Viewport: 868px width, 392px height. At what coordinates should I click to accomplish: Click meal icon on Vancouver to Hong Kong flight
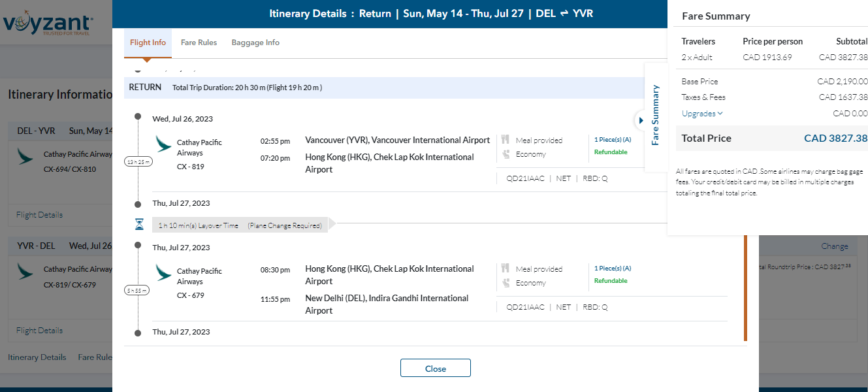tap(506, 140)
